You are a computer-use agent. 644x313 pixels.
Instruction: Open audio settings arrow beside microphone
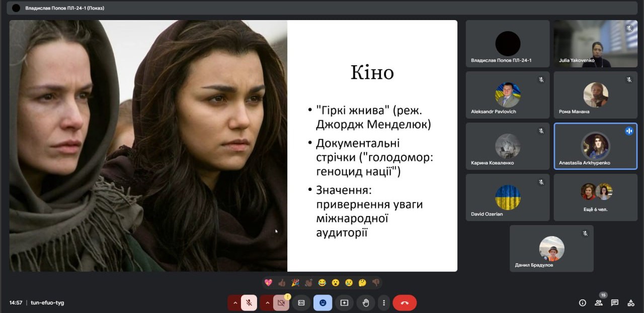234,303
